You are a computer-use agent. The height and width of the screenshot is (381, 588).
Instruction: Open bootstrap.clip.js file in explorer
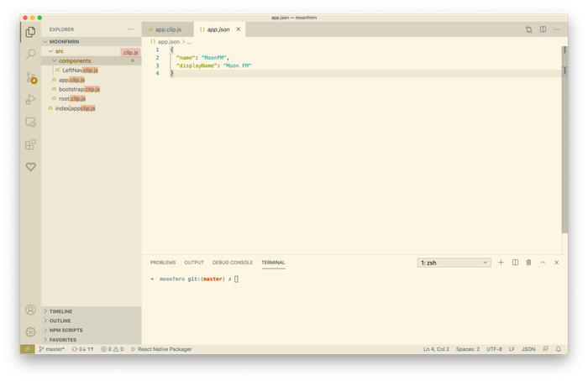(79, 89)
